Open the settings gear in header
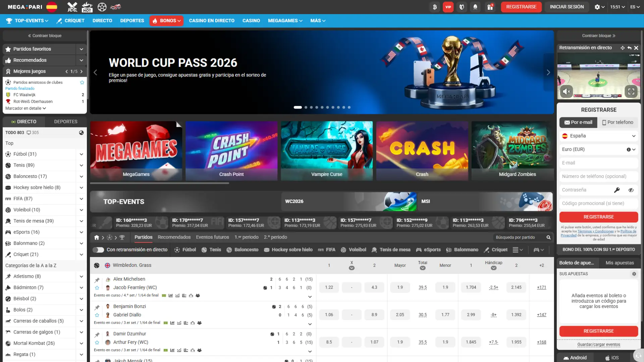This screenshot has width=644, height=362. [599, 7]
